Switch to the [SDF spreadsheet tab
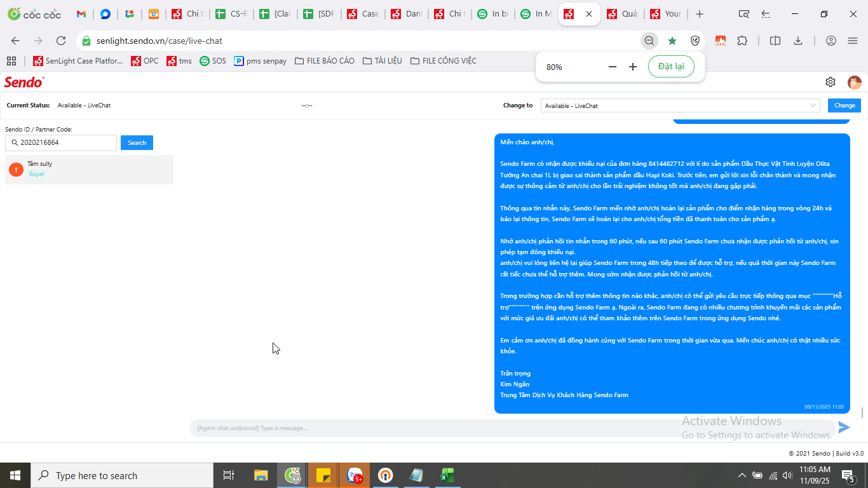Screen dimensions: 868x488 click(320, 14)
